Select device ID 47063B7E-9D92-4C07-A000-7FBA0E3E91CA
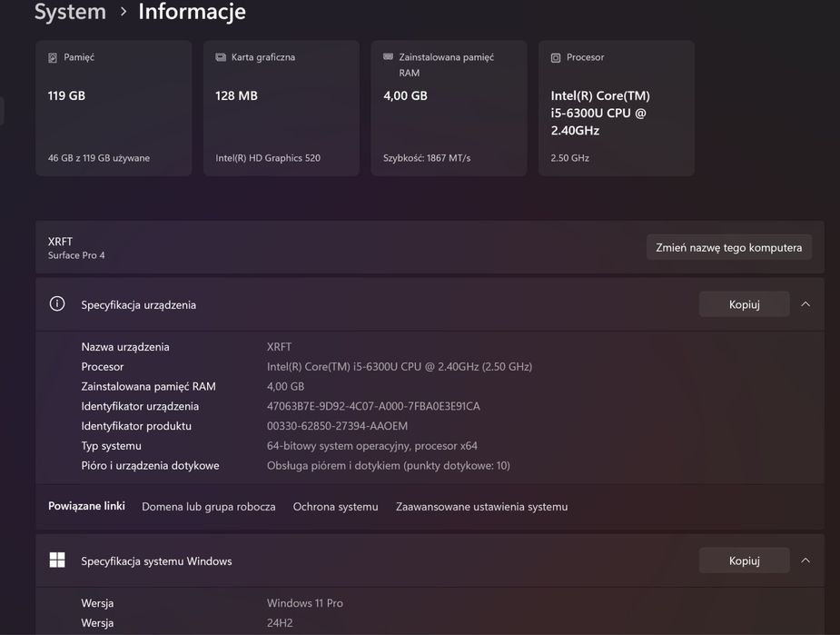 click(373, 406)
